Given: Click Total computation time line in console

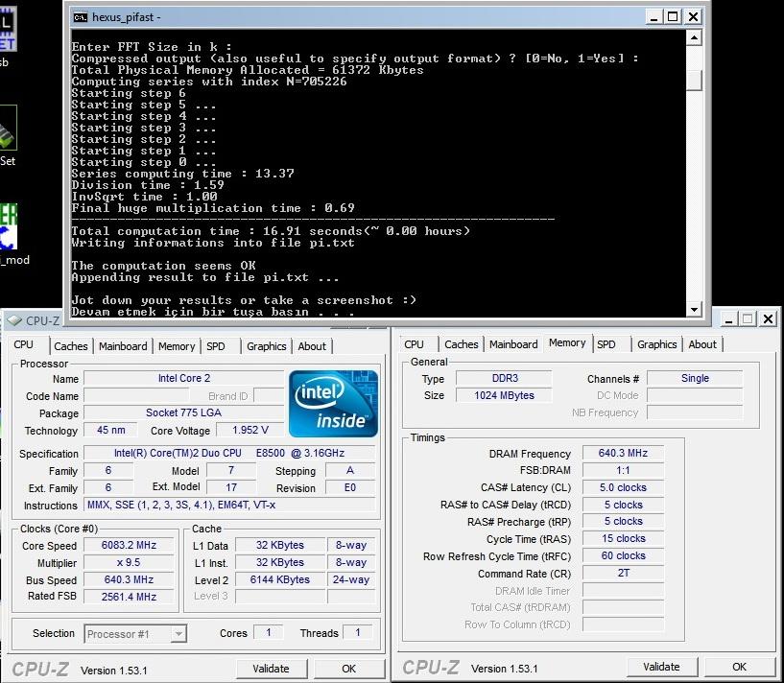Looking at the screenshot, I should (271, 231).
